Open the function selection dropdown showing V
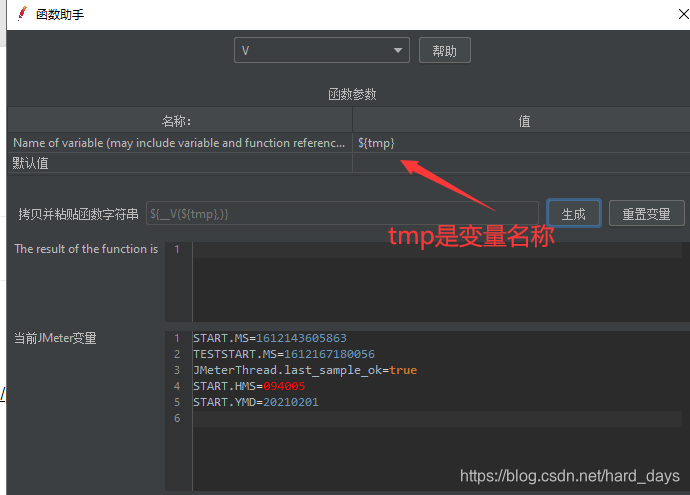Screen dimensions: 690x495 pyautogui.click(x=322, y=50)
